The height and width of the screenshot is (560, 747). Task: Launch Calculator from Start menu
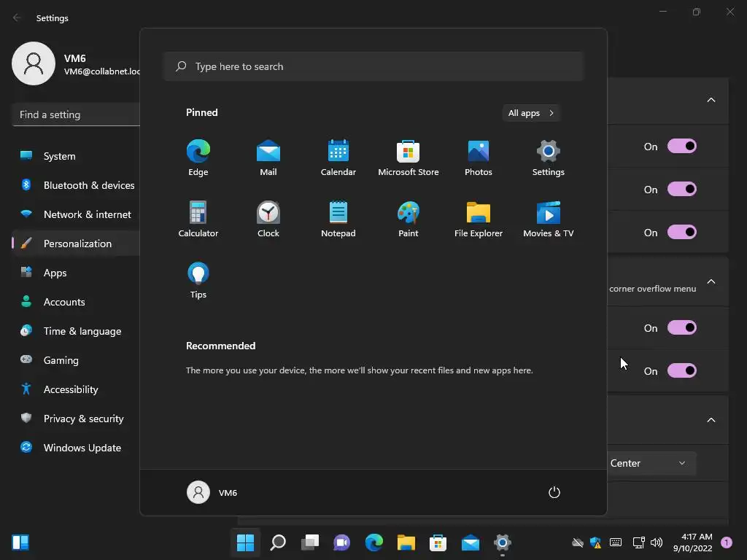[198, 219]
